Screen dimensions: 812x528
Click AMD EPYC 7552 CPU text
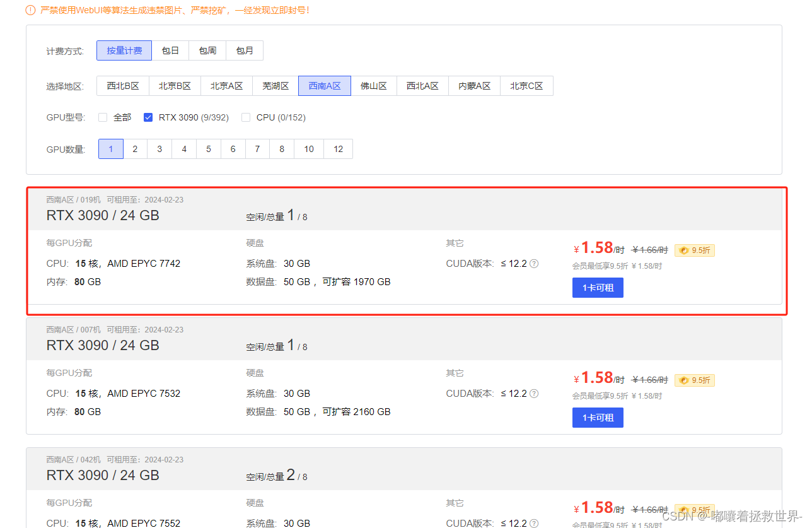[x=144, y=523]
